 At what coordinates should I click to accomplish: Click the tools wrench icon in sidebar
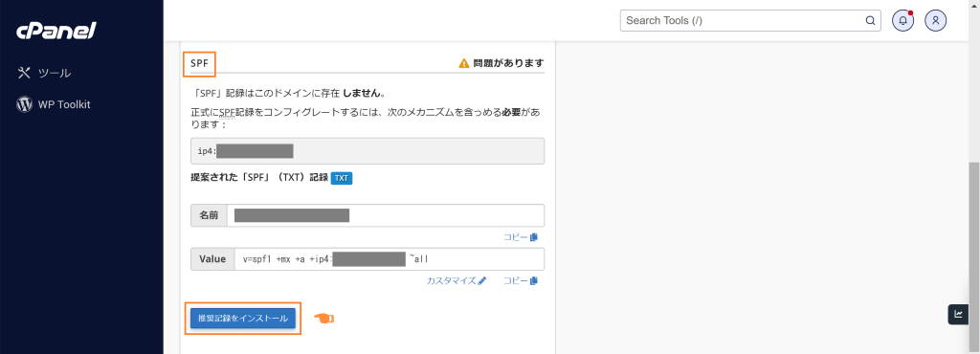(x=24, y=73)
